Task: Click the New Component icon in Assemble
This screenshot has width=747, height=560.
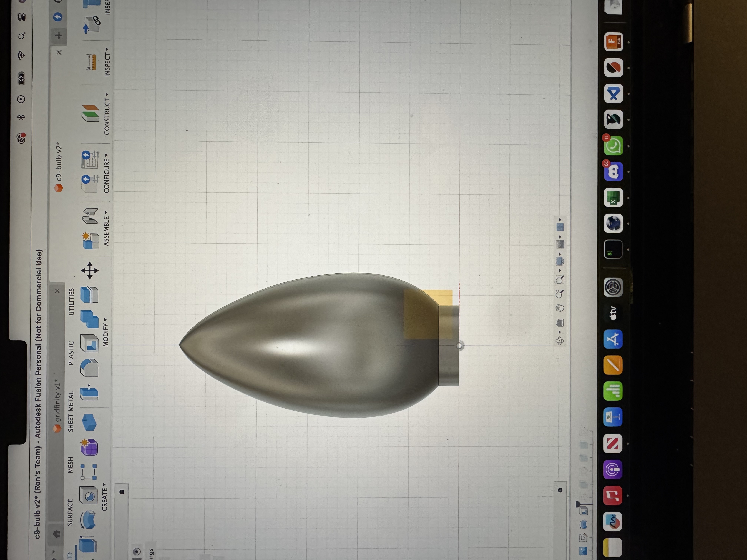Action: point(90,241)
